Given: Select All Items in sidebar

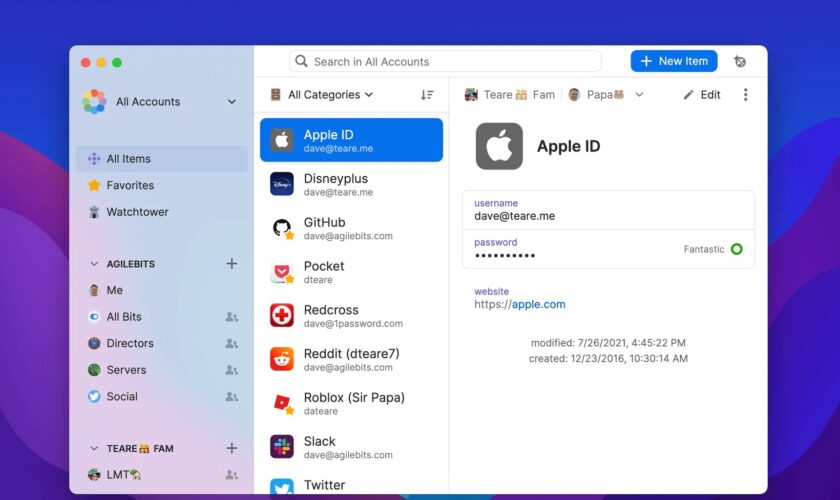Looking at the screenshot, I should tap(162, 159).
